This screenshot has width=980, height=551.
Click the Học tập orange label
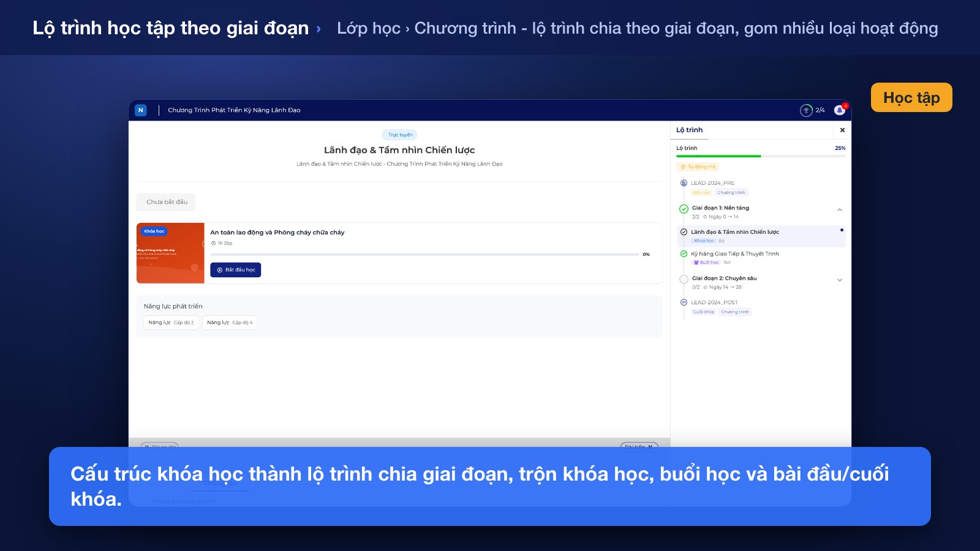(911, 97)
